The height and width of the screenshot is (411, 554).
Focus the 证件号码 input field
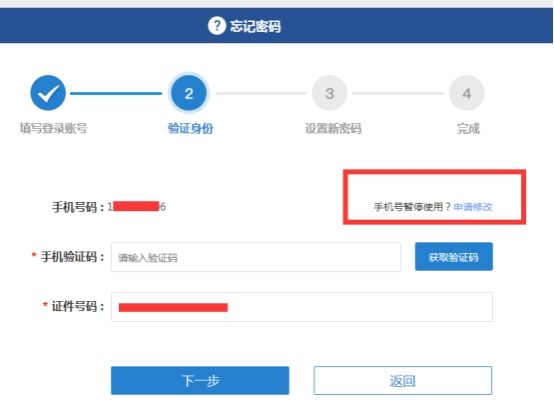302,307
